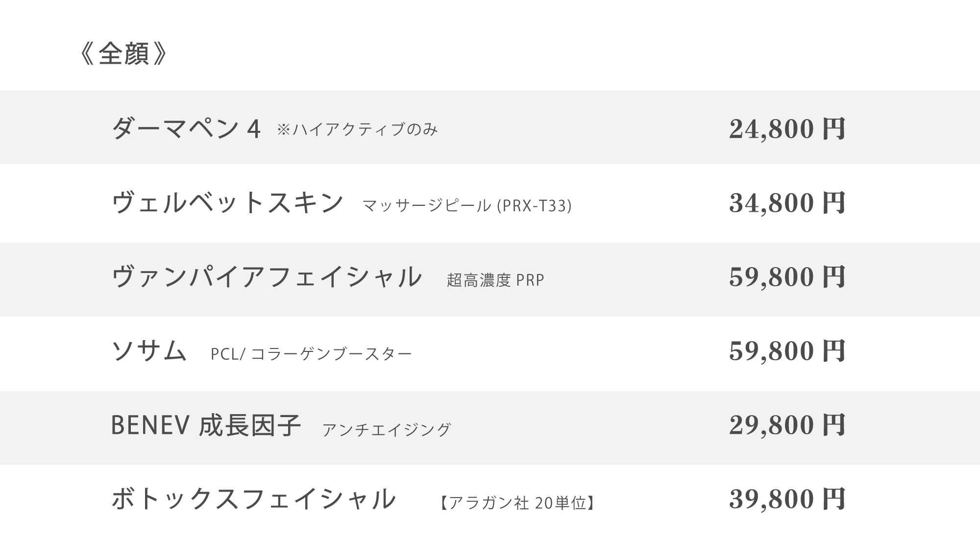
Task: Select the ボトックスフェイシャル treatment name
Action: pos(254,499)
